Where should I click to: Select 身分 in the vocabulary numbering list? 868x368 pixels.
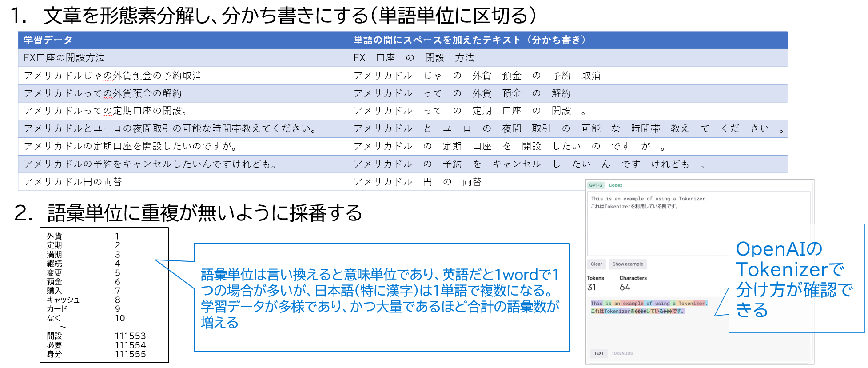(x=55, y=354)
